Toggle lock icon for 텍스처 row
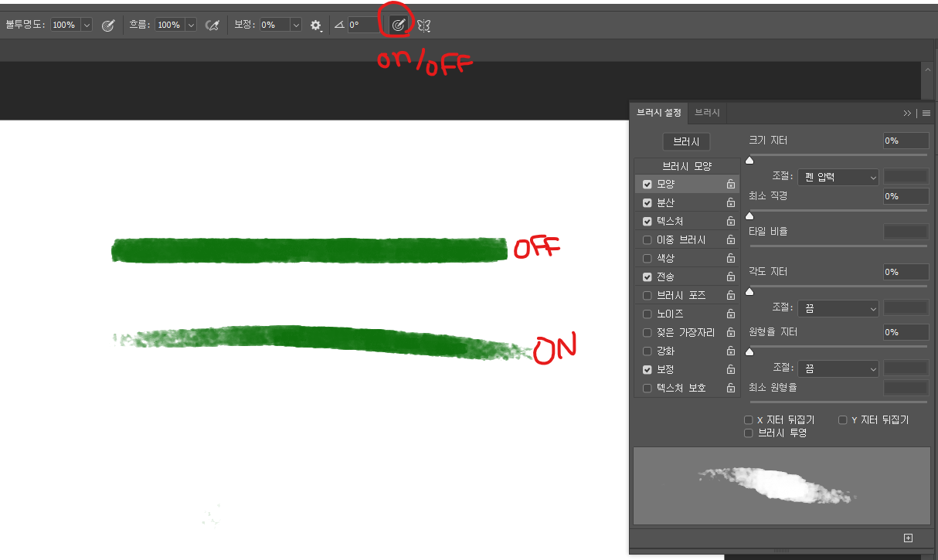The height and width of the screenshot is (560, 938). click(x=730, y=222)
